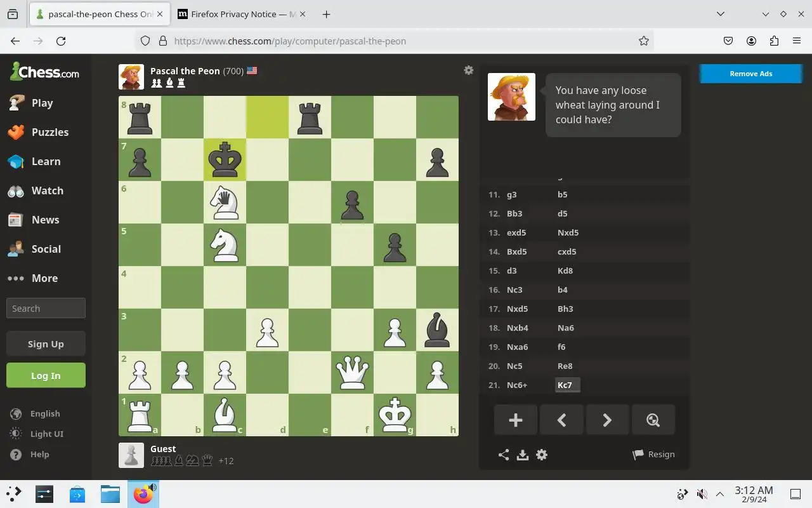The image size is (812, 508).
Task: Click Pascal the Peon avatar near board
Action: tap(131, 77)
